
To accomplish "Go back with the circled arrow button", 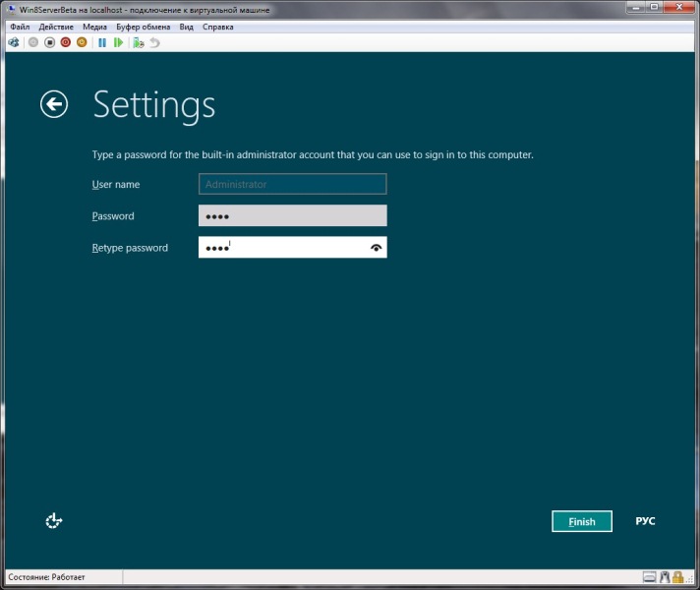I will coord(54,104).
